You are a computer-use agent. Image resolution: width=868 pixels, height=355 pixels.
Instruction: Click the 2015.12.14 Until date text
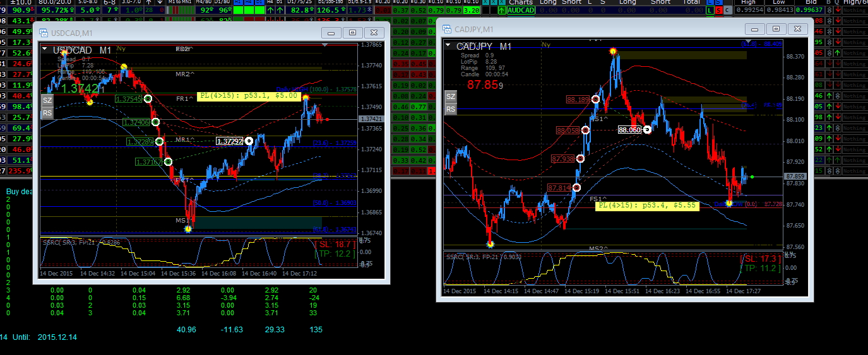coord(58,337)
